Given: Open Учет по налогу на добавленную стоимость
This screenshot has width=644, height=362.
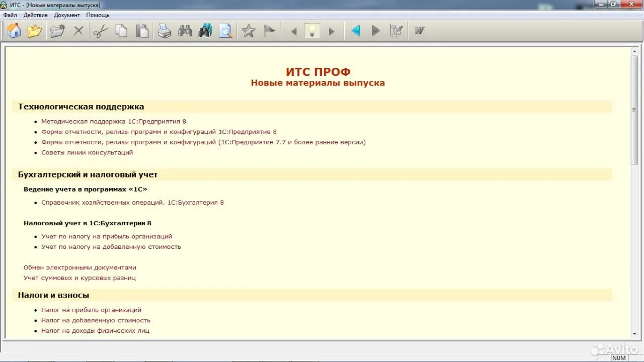Looking at the screenshot, I should [111, 247].
